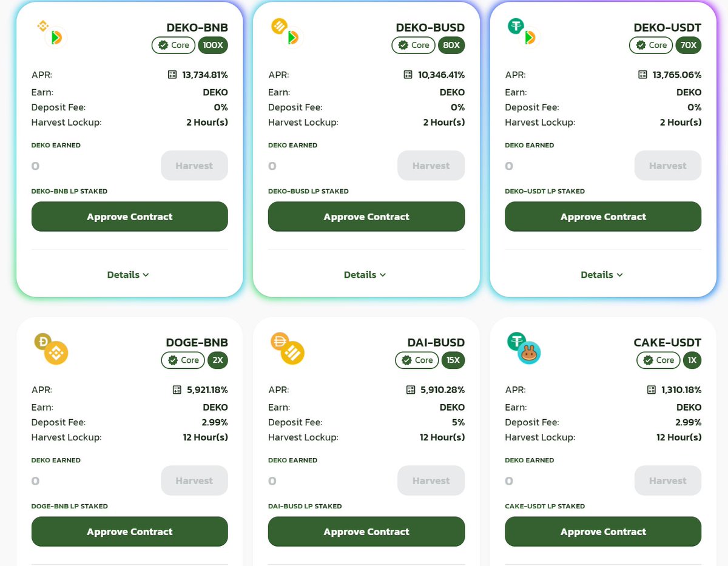Click 2 Hour(s) lockup on DEKO-BNB
Screen dimensions: 728x566
[x=207, y=122]
